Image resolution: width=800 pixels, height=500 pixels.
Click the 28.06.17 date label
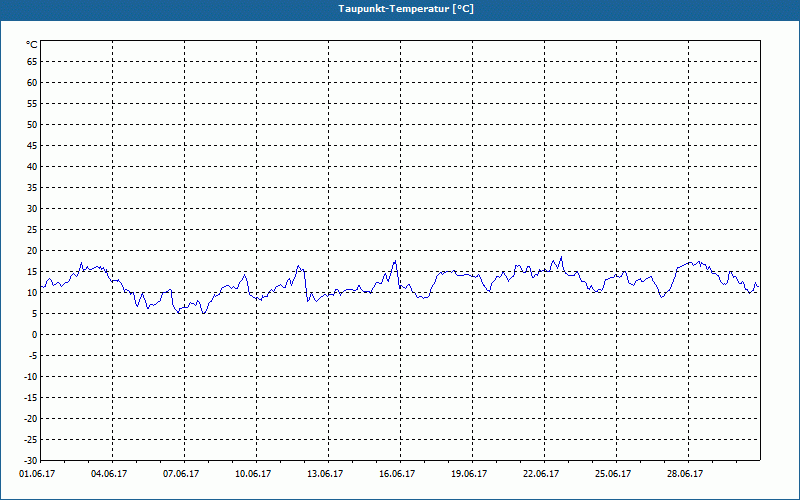685,474
